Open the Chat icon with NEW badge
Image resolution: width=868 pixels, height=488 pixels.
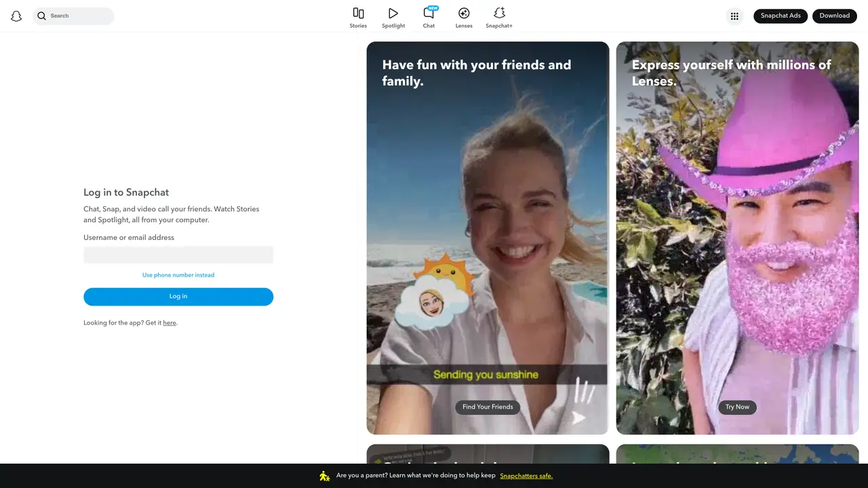(x=430, y=12)
